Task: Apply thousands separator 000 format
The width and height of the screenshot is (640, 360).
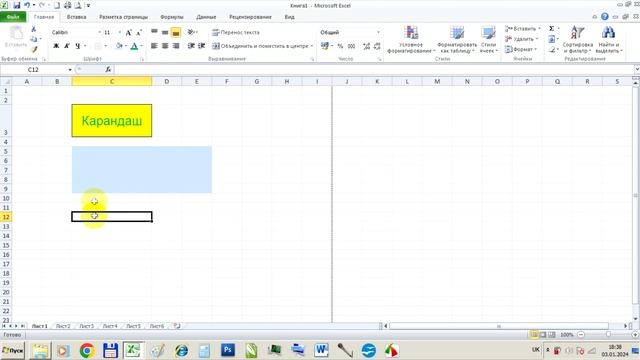Action: pos(351,46)
